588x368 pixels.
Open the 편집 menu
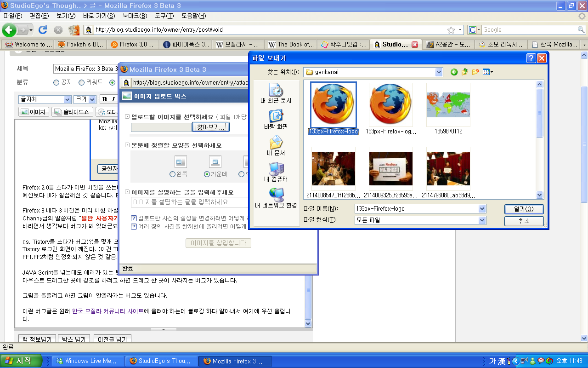tap(39, 16)
